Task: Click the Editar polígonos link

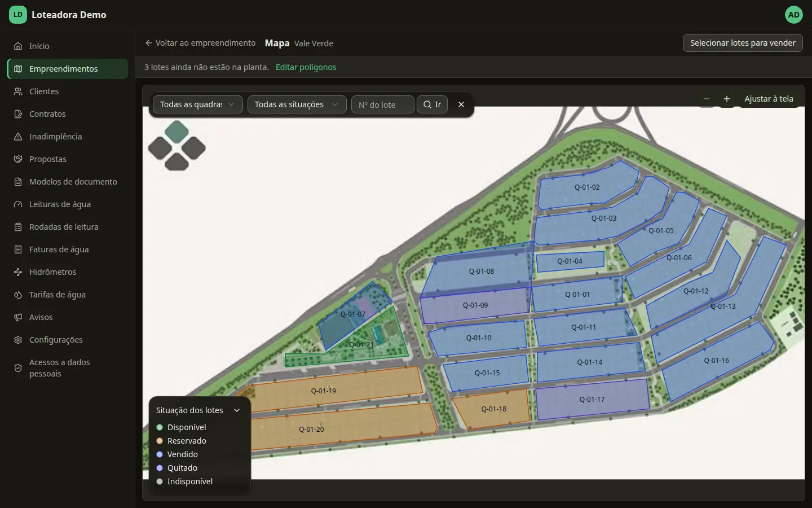Action: pos(306,67)
